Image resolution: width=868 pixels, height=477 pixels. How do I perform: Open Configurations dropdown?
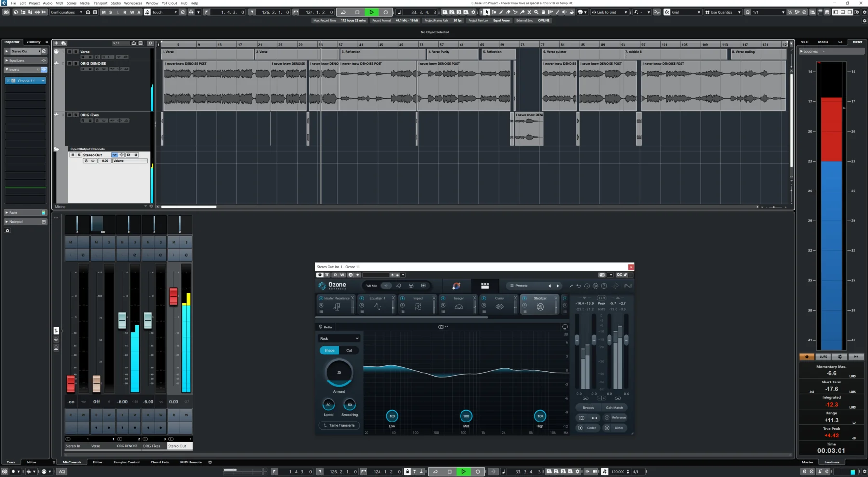pyautogui.click(x=66, y=12)
